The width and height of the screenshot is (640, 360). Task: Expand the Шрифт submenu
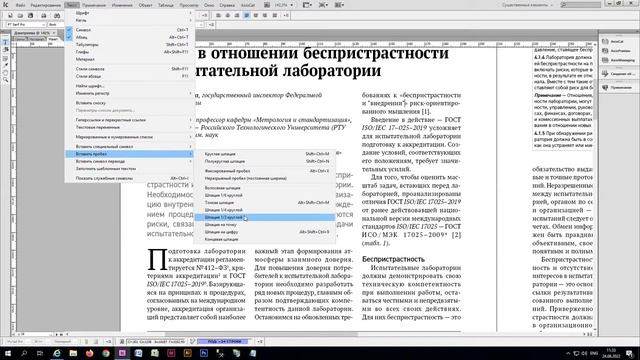pos(129,13)
